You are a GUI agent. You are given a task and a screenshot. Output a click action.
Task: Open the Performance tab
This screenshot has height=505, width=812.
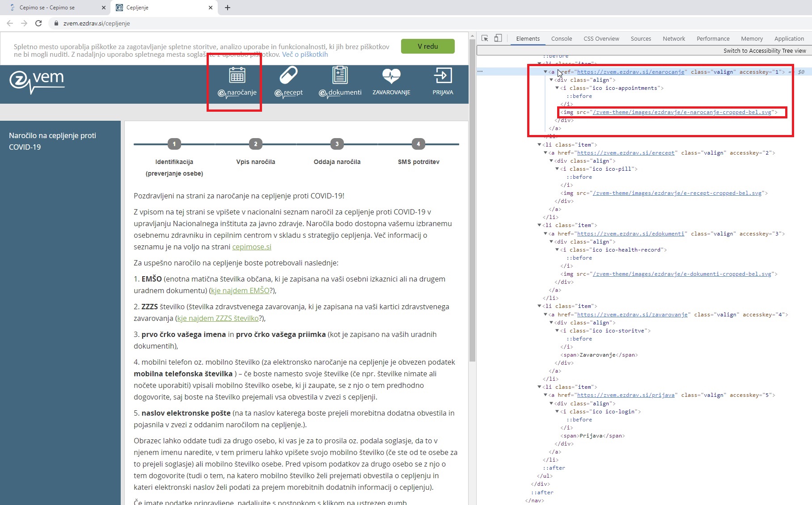coord(713,38)
